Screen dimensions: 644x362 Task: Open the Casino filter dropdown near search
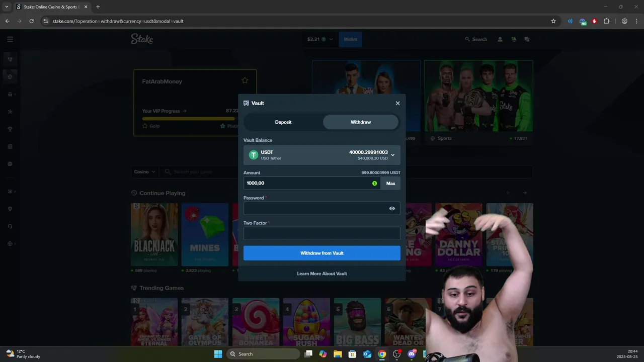click(144, 171)
